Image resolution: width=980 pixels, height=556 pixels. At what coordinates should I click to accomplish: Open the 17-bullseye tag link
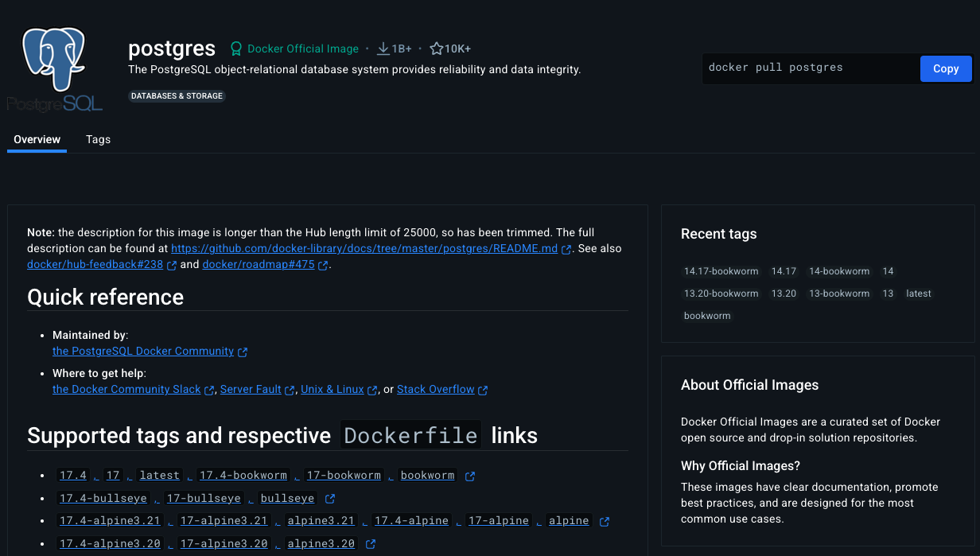[204, 498]
